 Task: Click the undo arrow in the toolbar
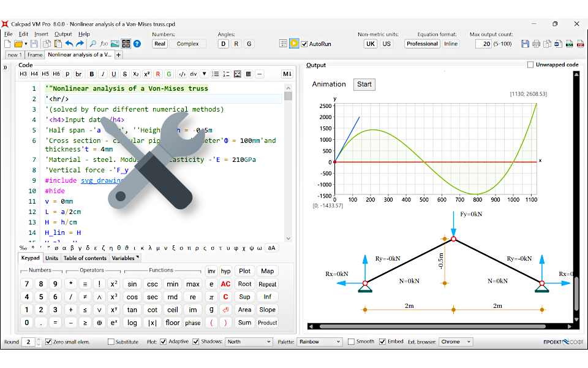pyautogui.click(x=69, y=44)
